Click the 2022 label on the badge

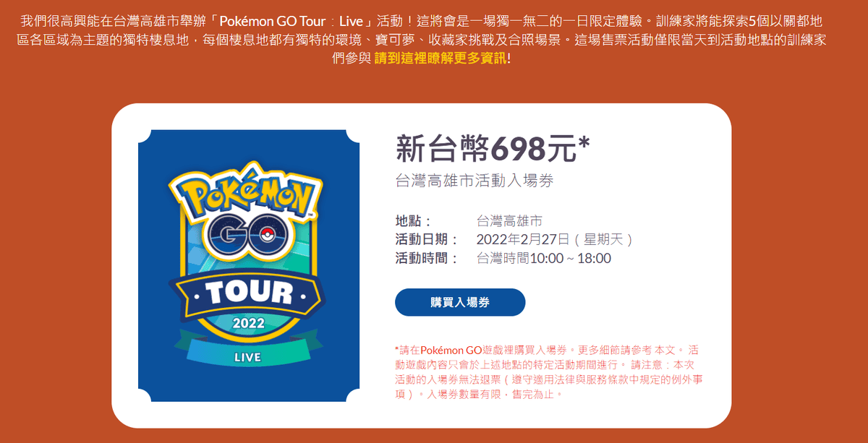[248, 323]
